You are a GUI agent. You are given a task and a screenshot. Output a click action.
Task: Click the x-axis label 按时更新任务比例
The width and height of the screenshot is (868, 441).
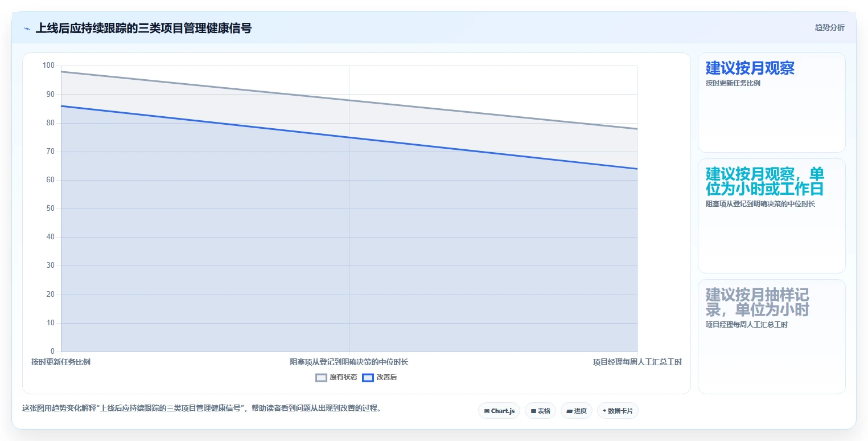[61, 362]
